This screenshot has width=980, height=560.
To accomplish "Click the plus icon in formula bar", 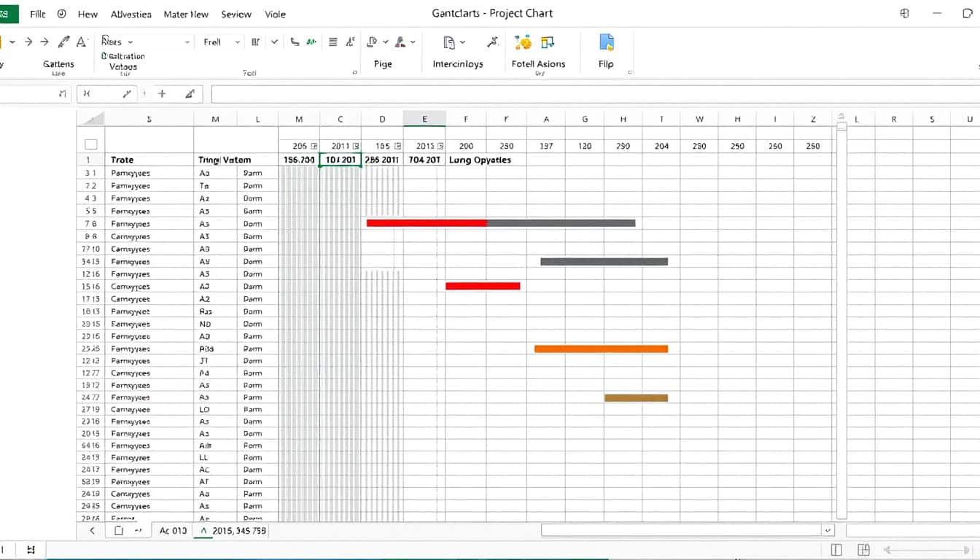I will coord(162,93).
